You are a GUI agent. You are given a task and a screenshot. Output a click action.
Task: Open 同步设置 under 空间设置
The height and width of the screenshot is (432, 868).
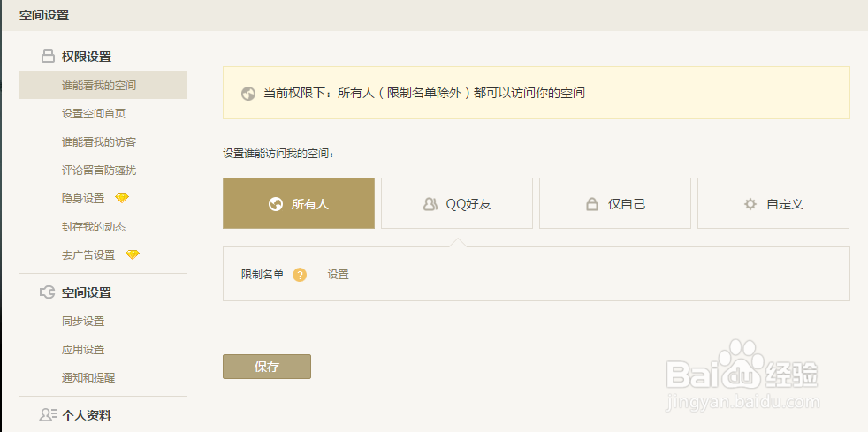click(83, 321)
